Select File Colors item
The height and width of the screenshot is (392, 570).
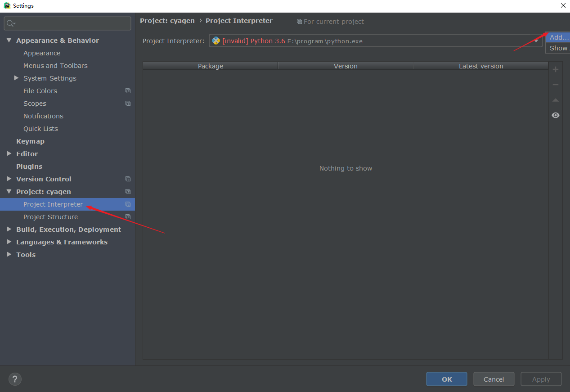pyautogui.click(x=40, y=91)
